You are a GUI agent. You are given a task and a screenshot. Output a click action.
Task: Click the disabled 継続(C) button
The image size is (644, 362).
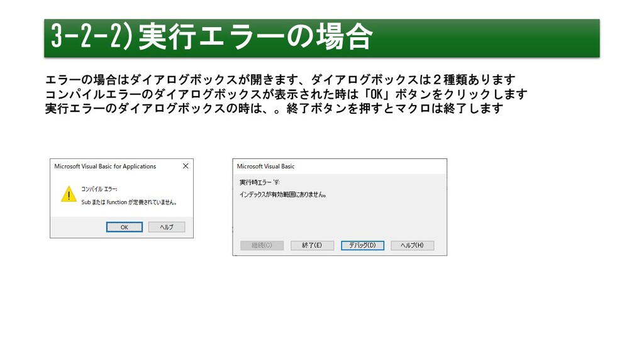tap(262, 245)
